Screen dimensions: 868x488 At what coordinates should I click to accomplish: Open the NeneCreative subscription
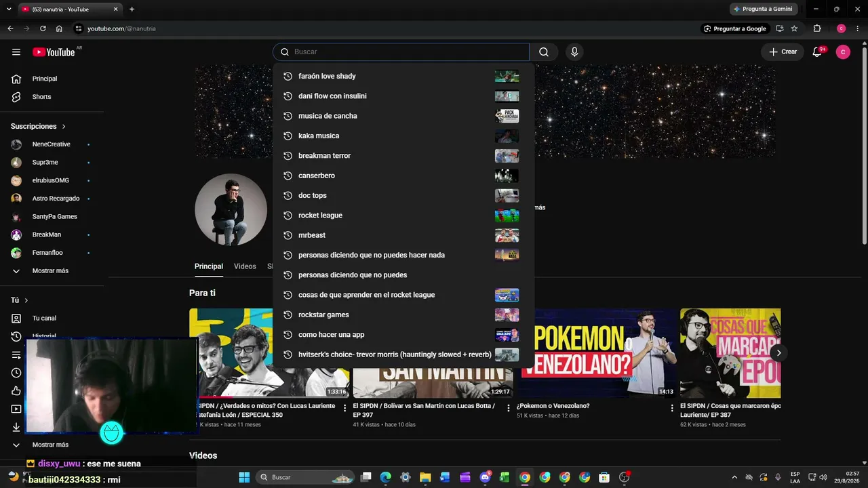point(53,144)
